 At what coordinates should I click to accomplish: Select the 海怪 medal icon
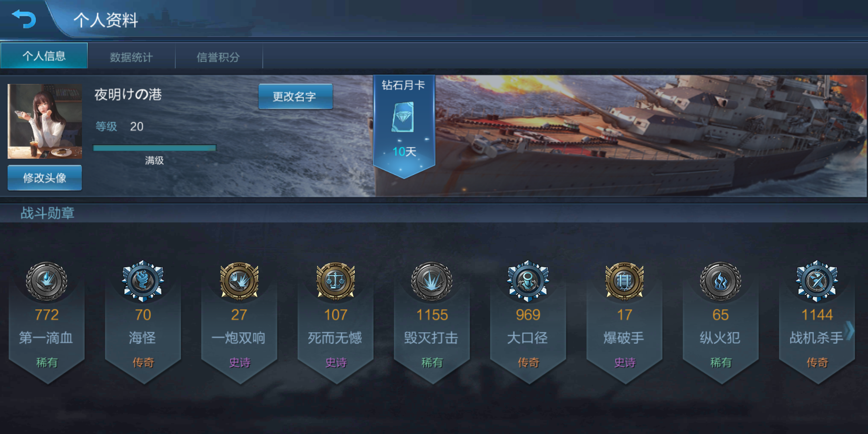click(x=143, y=281)
